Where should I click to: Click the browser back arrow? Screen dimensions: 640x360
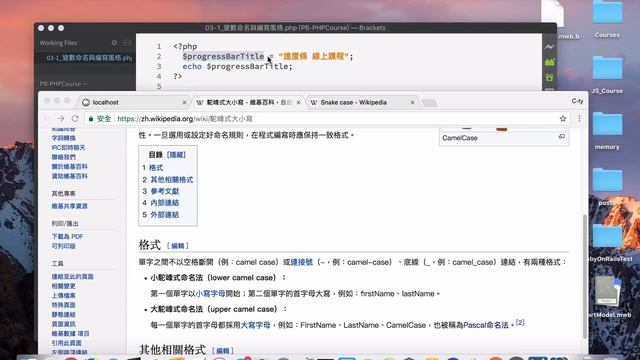coord(47,118)
